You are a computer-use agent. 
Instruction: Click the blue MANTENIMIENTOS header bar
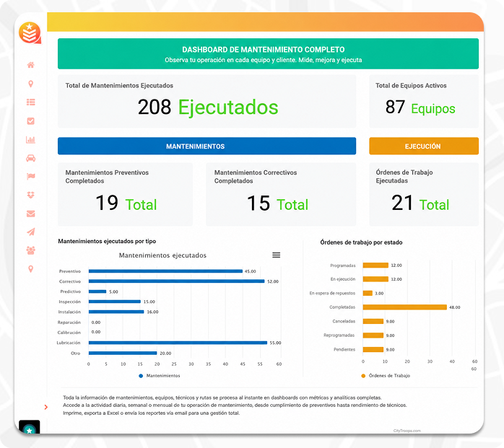point(207,146)
